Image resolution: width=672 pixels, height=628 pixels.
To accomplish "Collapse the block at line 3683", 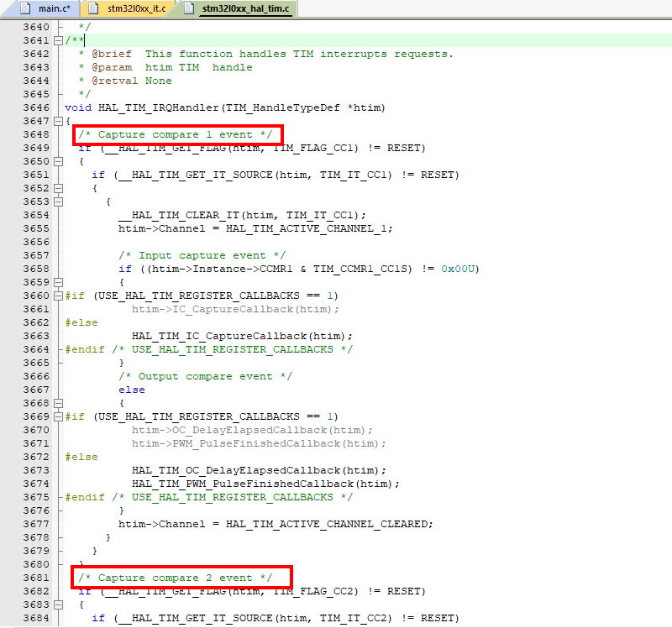I will point(57,604).
